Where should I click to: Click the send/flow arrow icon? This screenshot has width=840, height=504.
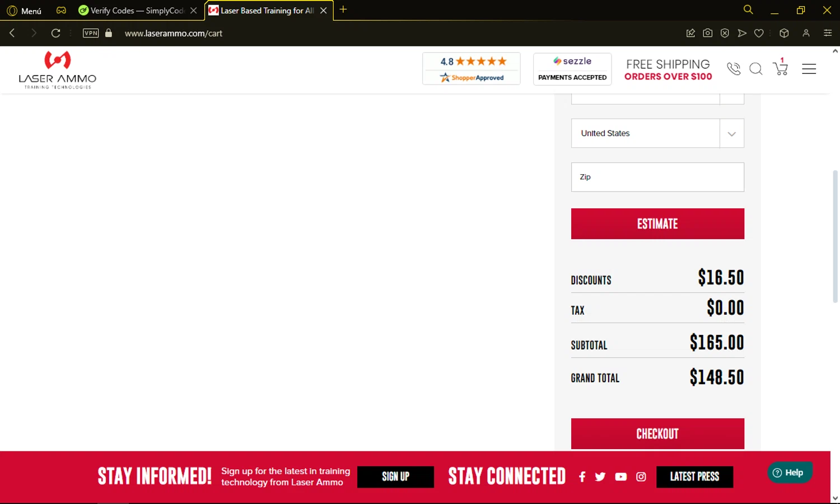click(742, 33)
